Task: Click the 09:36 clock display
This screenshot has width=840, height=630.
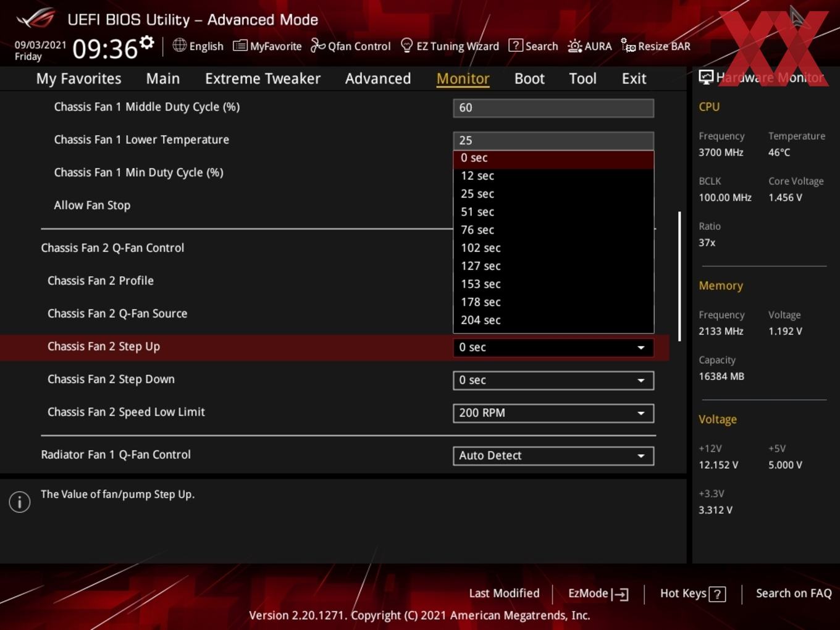Action: click(x=105, y=48)
